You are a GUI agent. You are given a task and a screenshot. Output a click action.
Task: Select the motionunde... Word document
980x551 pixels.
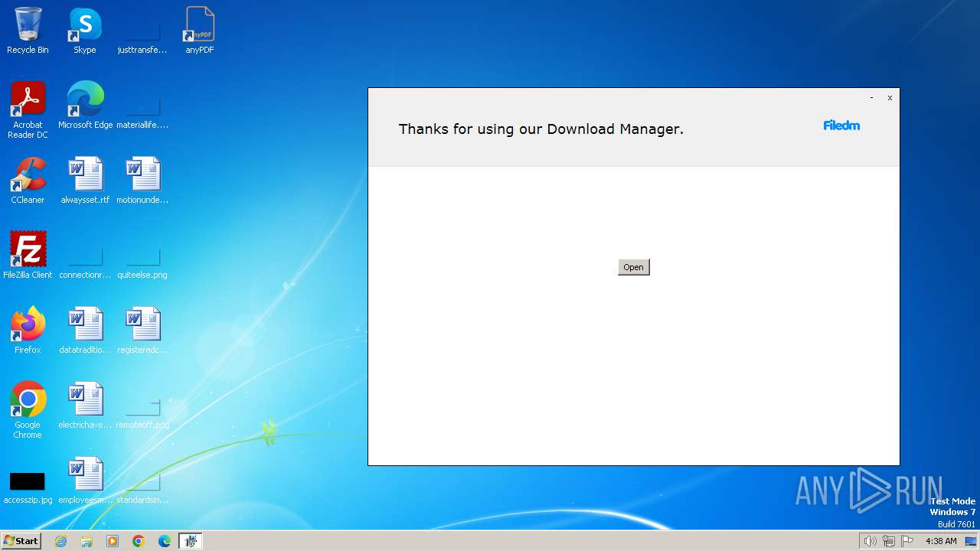142,181
